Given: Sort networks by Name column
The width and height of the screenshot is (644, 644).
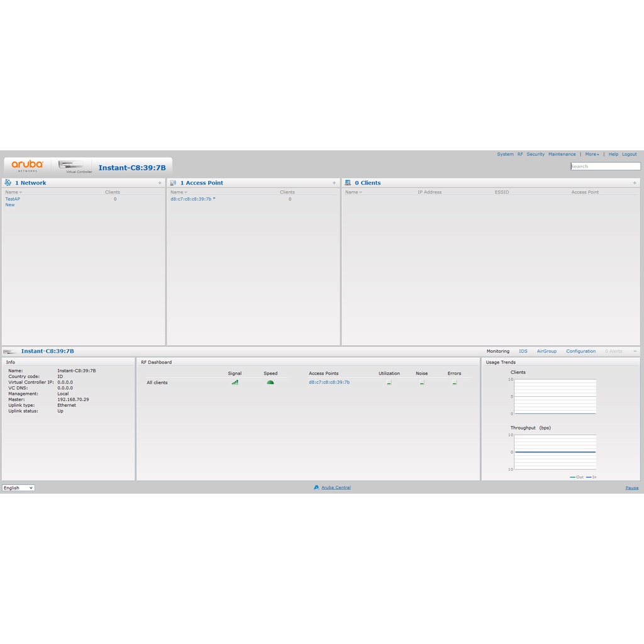Looking at the screenshot, I should coord(14,192).
